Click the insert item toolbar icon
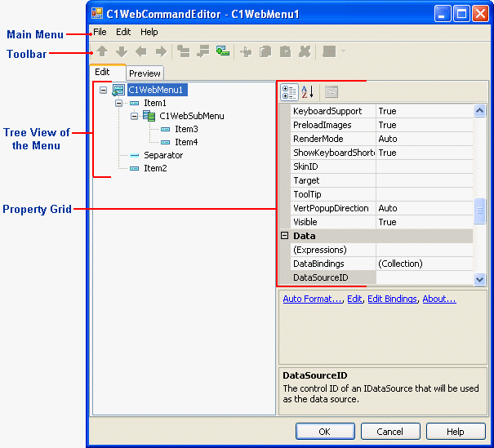 pyautogui.click(x=184, y=51)
